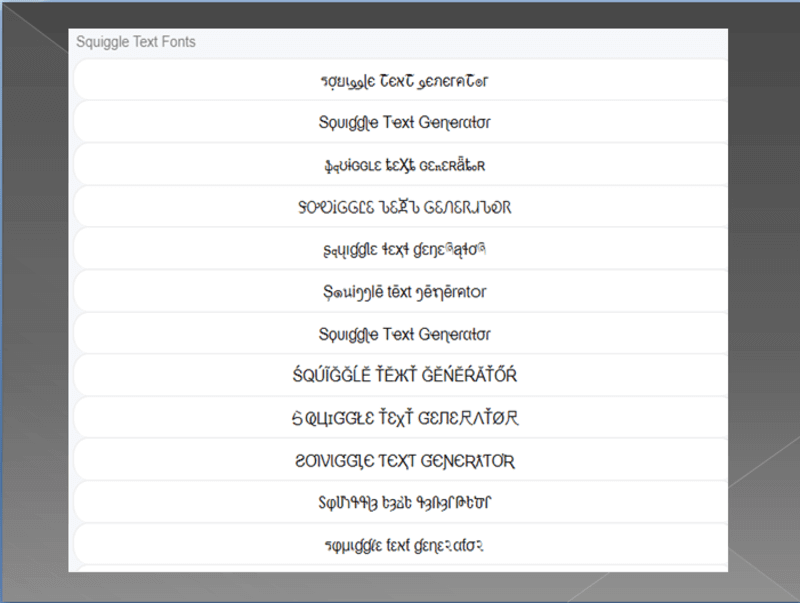The height and width of the screenshot is (603, 800).
Task: Pick the row reading "SOIVIGGLE TEXT GENERATOR"
Action: click(401, 461)
